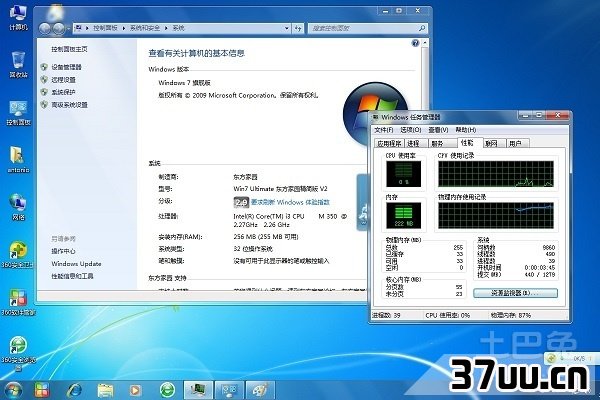The height and width of the screenshot is (400, 600).
Task: Click the Windows 7 edition text
Action: point(184,83)
